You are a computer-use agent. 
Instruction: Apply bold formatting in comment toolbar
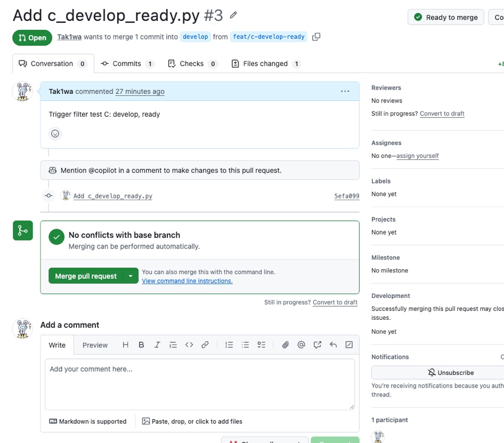(x=141, y=345)
